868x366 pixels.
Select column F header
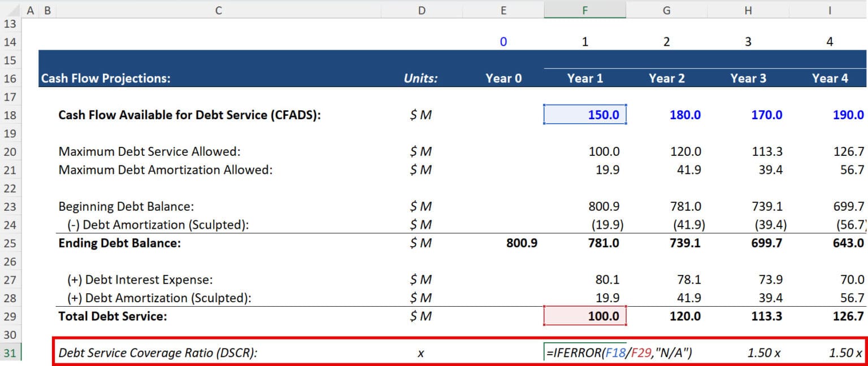coord(585,10)
